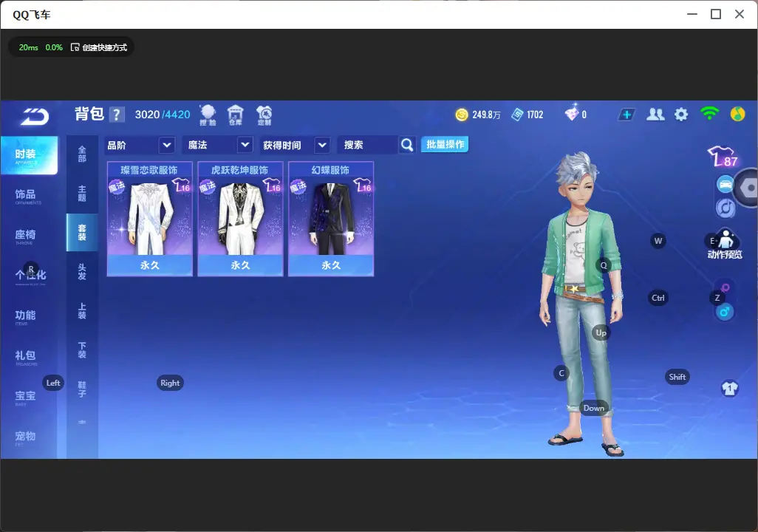Click the search magnifier icon
Image resolution: width=758 pixels, height=532 pixels.
click(407, 145)
